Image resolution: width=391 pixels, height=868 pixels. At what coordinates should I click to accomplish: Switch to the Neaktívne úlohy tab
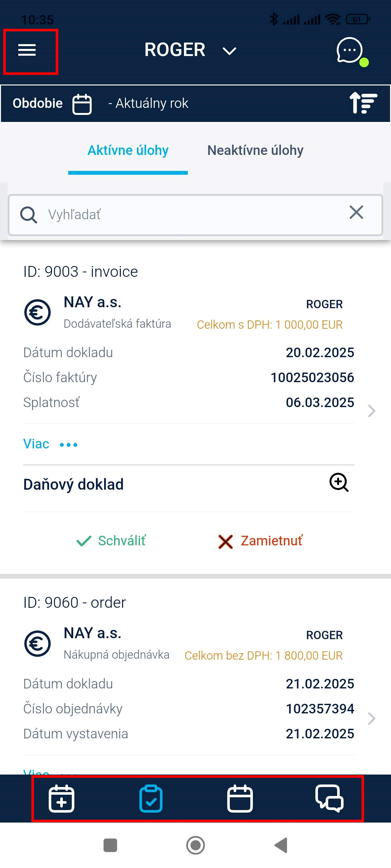click(255, 150)
